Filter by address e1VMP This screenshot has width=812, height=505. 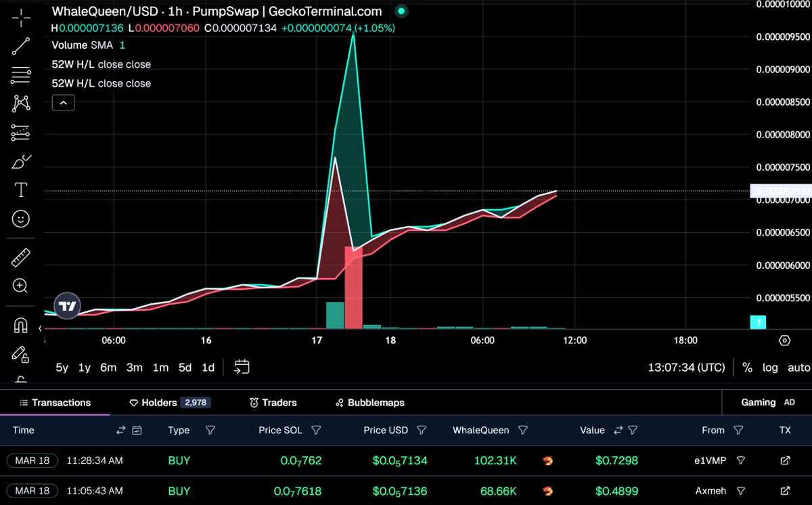(740, 460)
